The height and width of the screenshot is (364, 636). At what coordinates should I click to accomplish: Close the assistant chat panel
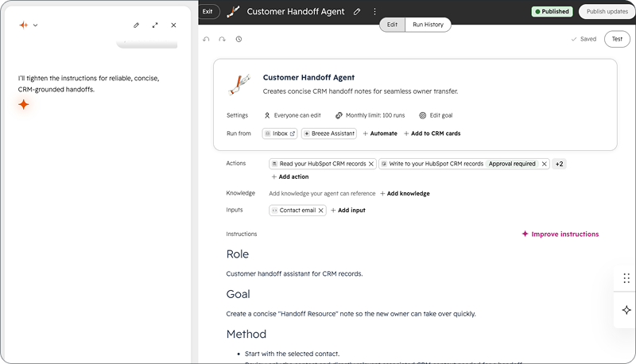[x=173, y=25]
